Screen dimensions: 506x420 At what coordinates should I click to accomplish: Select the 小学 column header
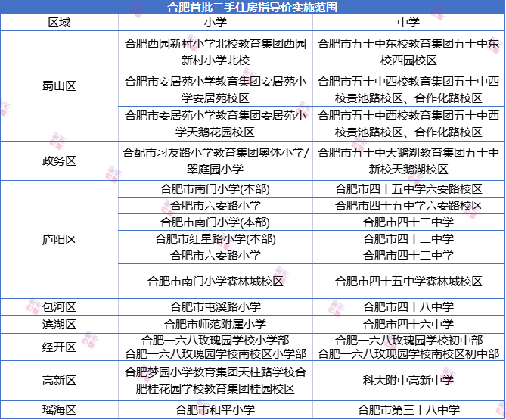click(216, 23)
